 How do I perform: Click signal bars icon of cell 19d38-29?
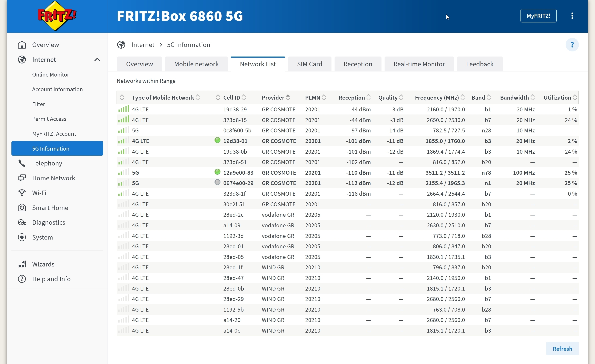coord(124,109)
